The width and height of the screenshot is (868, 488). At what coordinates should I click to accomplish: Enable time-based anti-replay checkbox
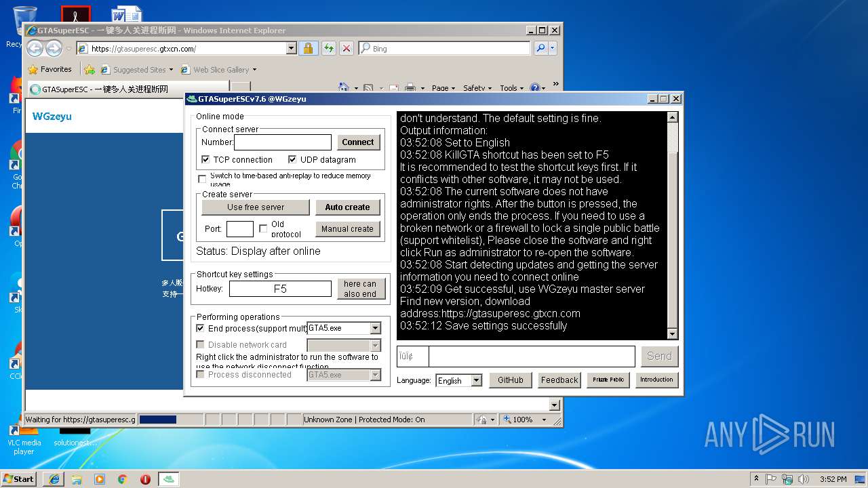202,179
